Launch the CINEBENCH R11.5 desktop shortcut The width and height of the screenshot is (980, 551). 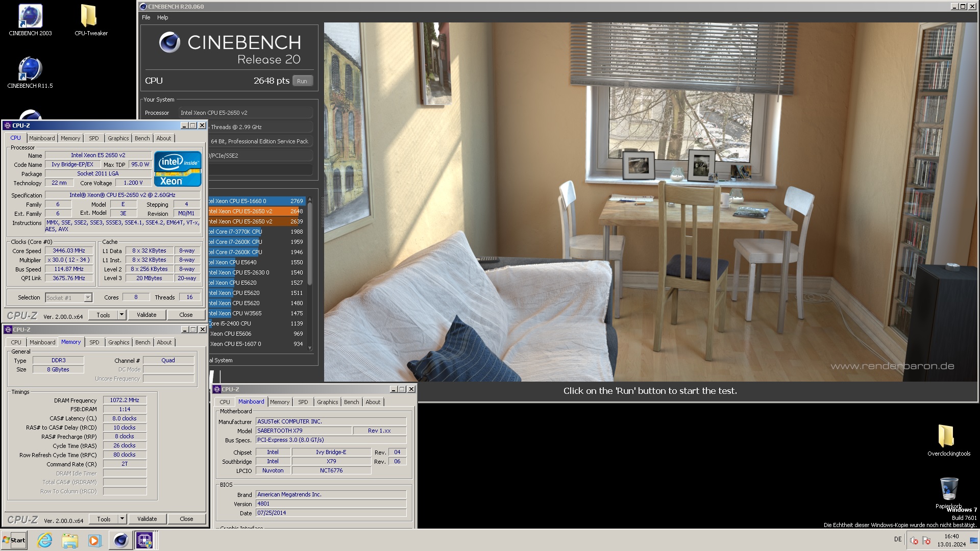point(30,72)
